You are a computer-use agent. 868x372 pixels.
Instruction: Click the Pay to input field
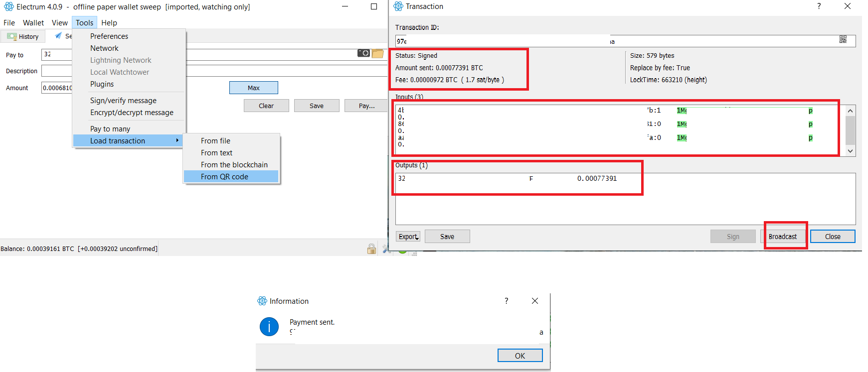click(x=214, y=54)
